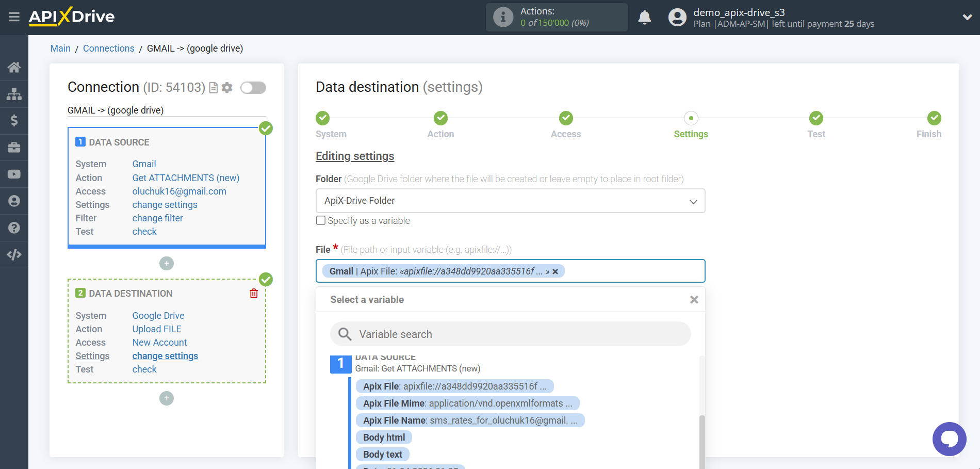Remove the Gmail Apix File tag
Image resolution: width=980 pixels, height=469 pixels.
556,271
